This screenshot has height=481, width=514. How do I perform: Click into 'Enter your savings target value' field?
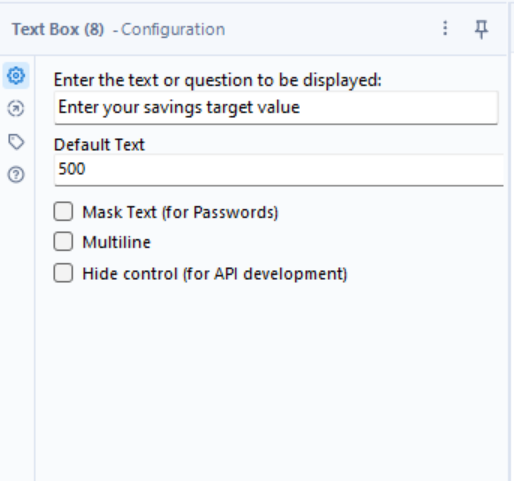click(276, 108)
